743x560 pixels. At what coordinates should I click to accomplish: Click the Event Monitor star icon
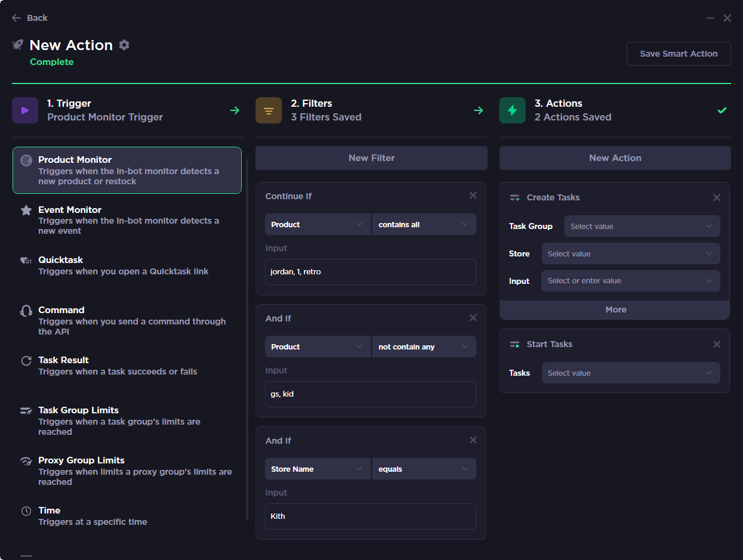pos(26,211)
